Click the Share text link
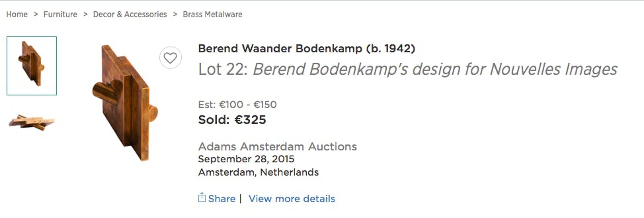This screenshot has height=218, width=644. tap(222, 199)
